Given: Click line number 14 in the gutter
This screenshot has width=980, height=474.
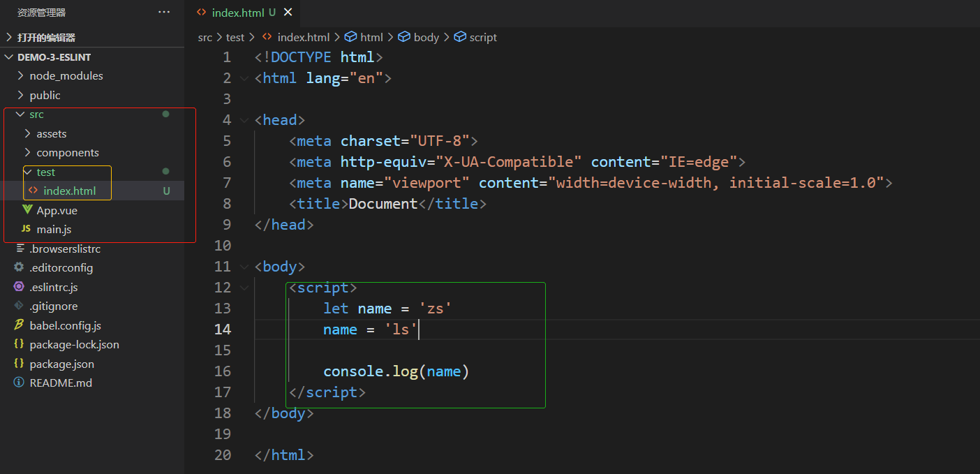Looking at the screenshot, I should (x=222, y=329).
